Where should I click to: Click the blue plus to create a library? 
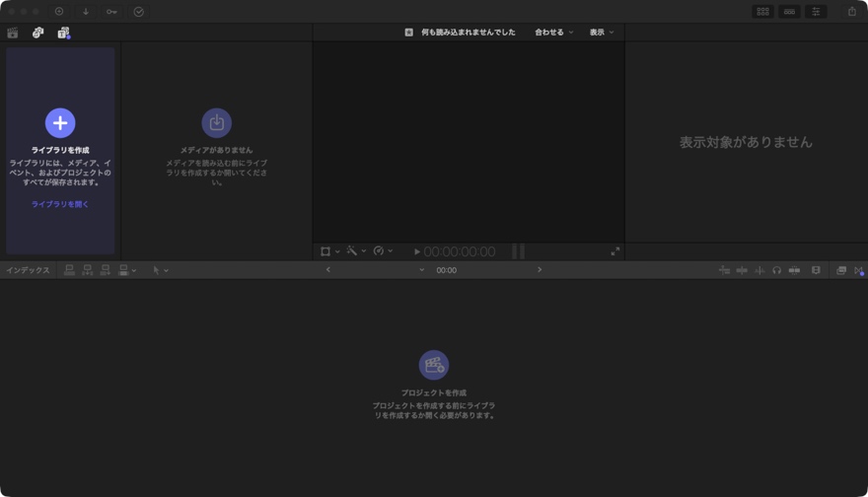(60, 122)
